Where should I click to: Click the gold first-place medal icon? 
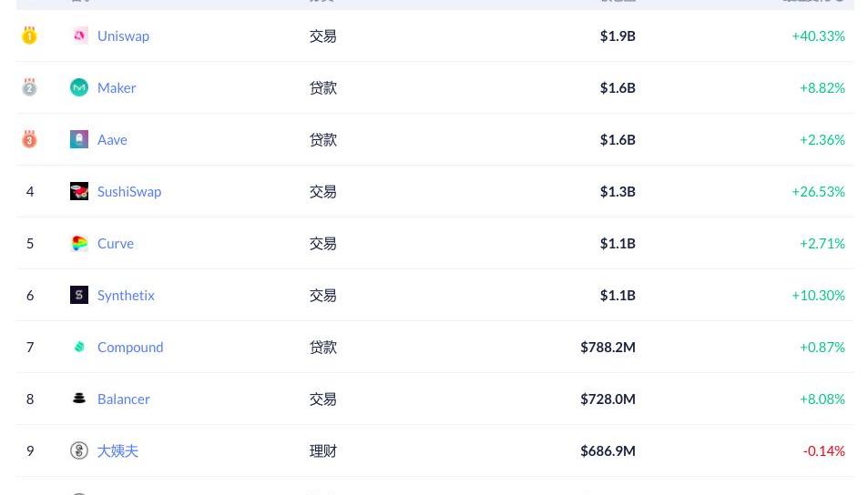[x=29, y=35]
